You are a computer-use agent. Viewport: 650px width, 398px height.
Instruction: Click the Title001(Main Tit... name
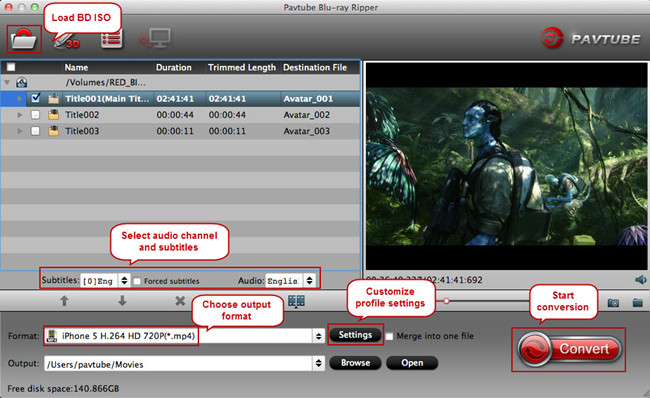(x=107, y=99)
